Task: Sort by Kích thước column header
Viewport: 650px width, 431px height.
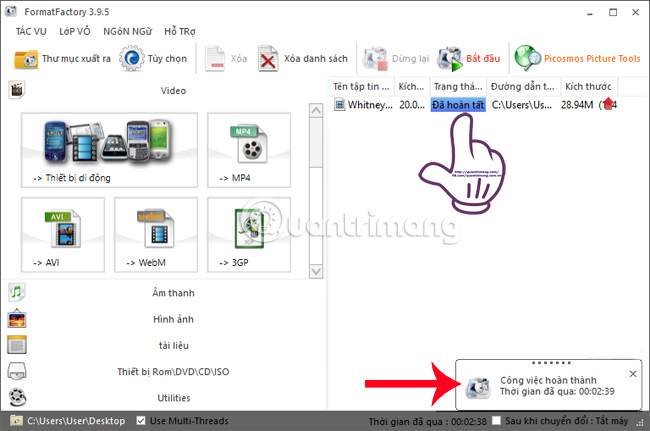Action: click(589, 86)
